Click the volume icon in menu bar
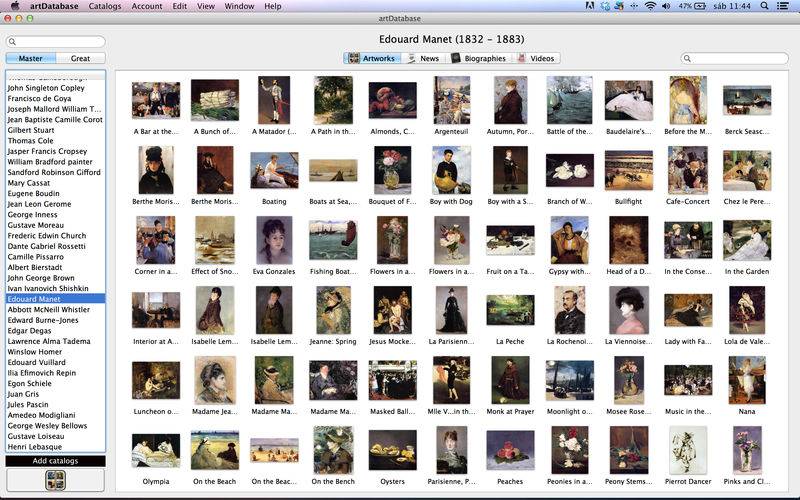 pos(666,6)
